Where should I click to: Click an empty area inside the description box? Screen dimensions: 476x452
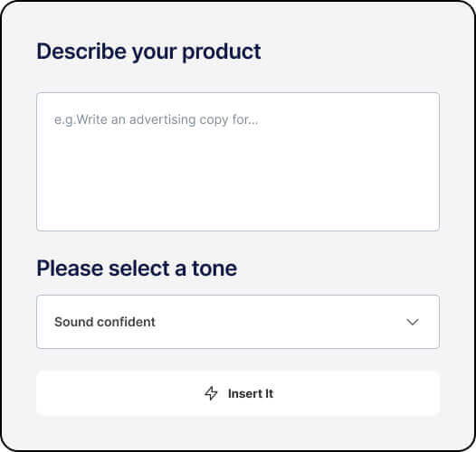pos(238,182)
